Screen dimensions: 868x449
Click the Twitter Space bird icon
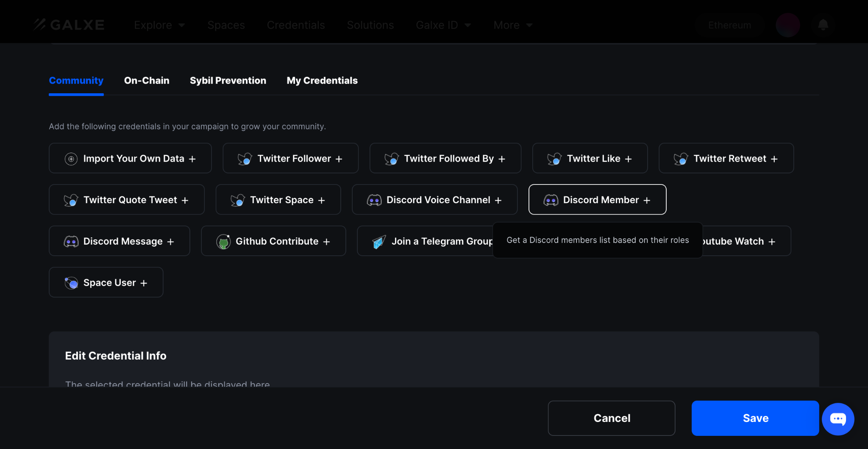coord(238,200)
